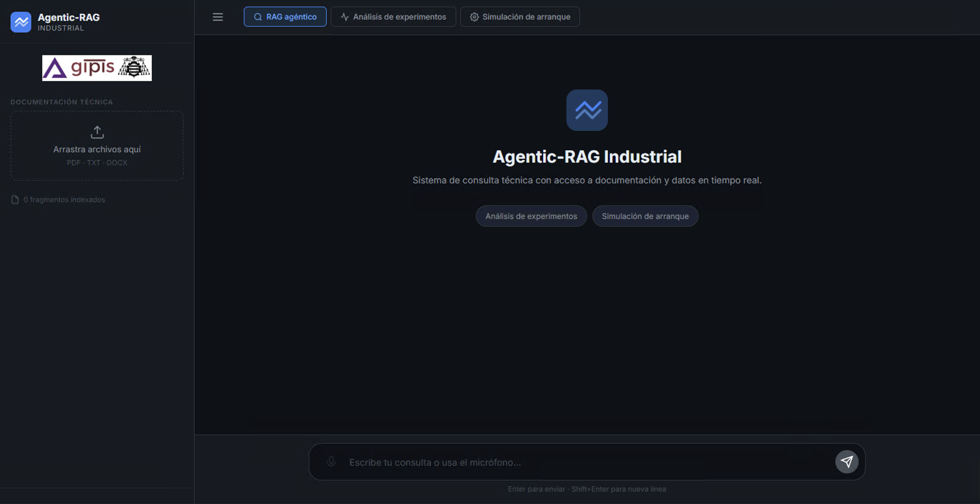Screen dimensions: 980x504
Task: Click the 'Arrastra archivos aquí' upload area
Action: pos(97,146)
